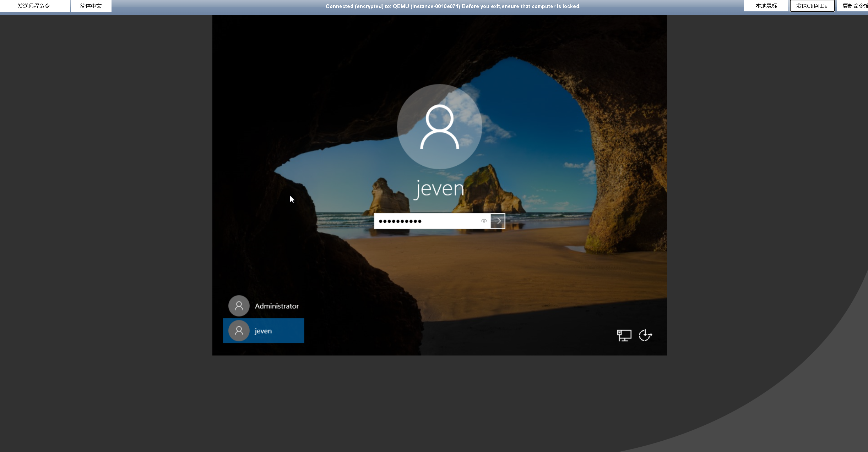Toggle the 本地鼠标 local mouse option
Image resolution: width=868 pixels, height=452 pixels.
tap(766, 6)
